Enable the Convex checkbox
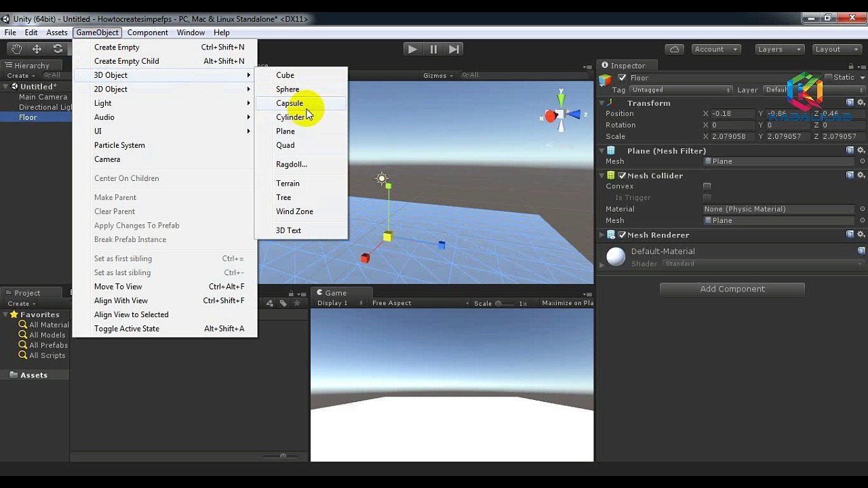This screenshot has height=488, width=868. pos(707,186)
